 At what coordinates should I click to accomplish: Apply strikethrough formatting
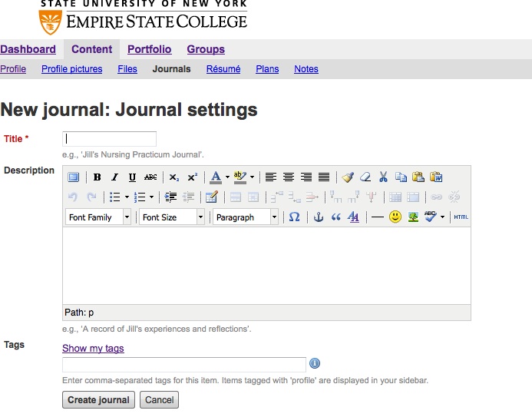point(150,177)
